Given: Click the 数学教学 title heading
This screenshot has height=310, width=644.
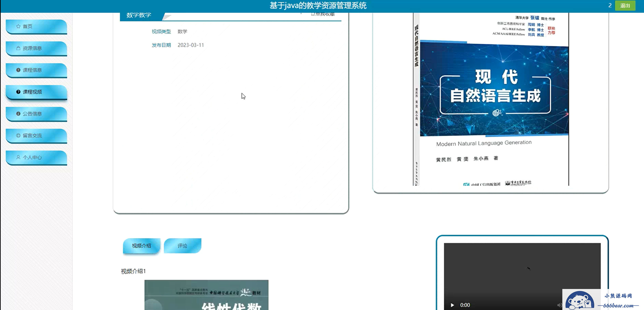Looking at the screenshot, I should tap(139, 15).
